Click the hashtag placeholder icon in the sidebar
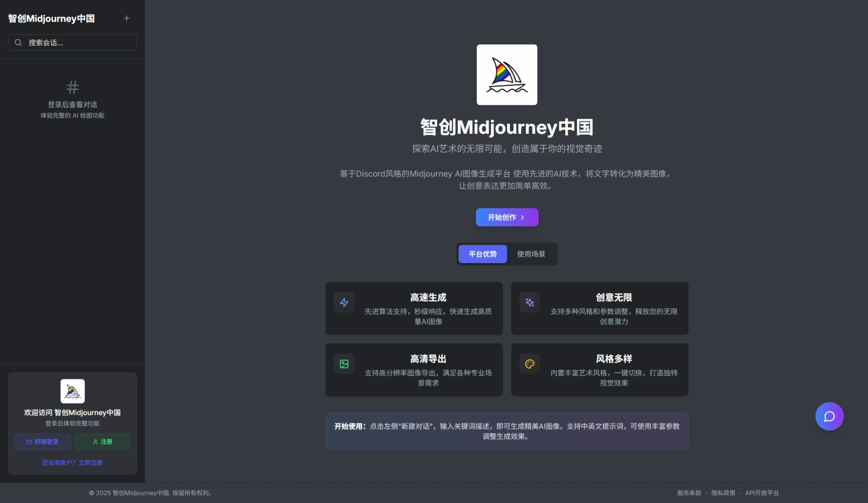 [72, 88]
